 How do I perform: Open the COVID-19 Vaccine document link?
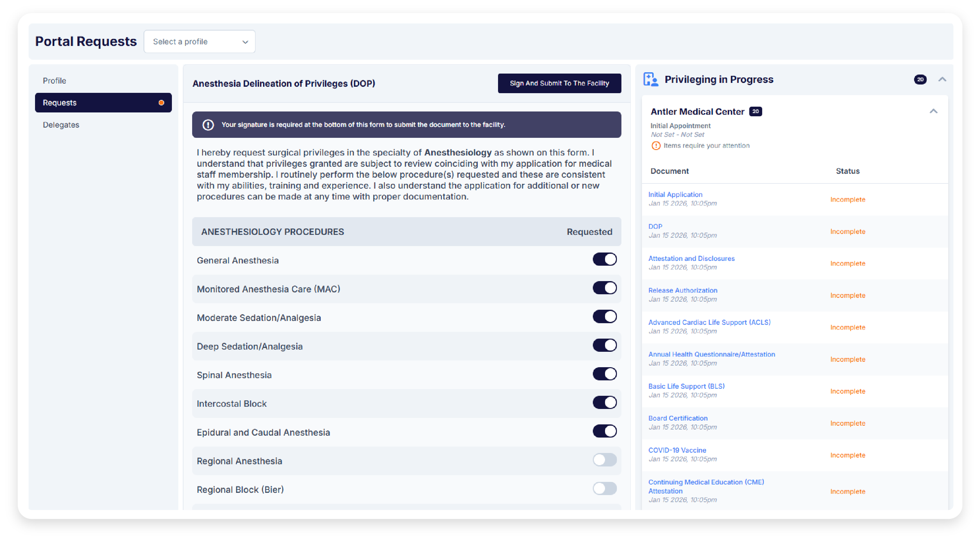(x=677, y=450)
